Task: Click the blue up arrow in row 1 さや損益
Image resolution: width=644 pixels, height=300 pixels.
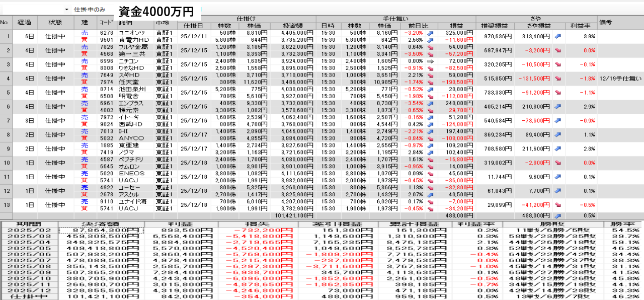Action: 557,36
